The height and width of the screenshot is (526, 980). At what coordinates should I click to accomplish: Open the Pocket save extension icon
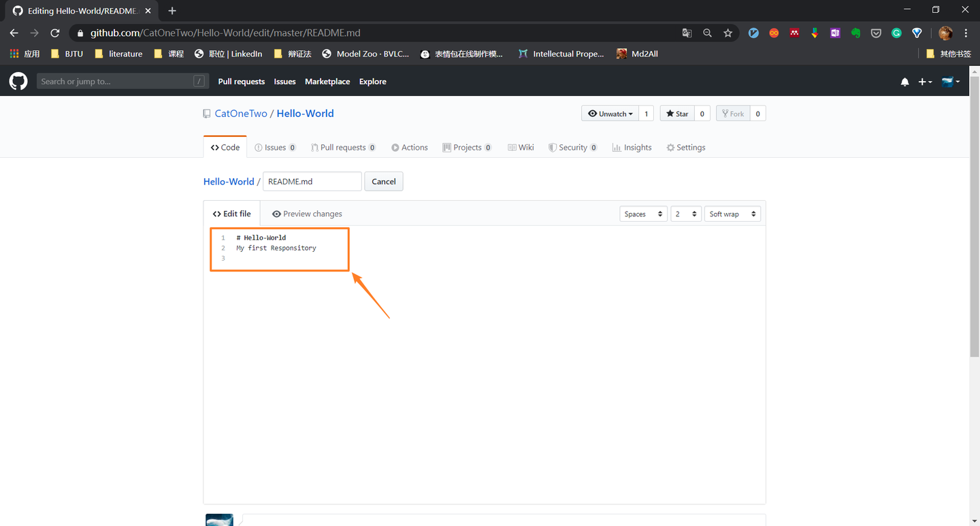(x=876, y=32)
